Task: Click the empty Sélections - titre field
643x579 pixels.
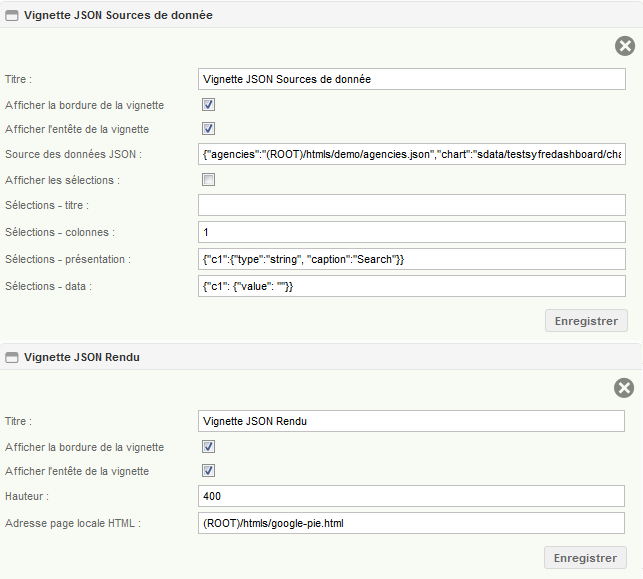Action: tap(412, 205)
